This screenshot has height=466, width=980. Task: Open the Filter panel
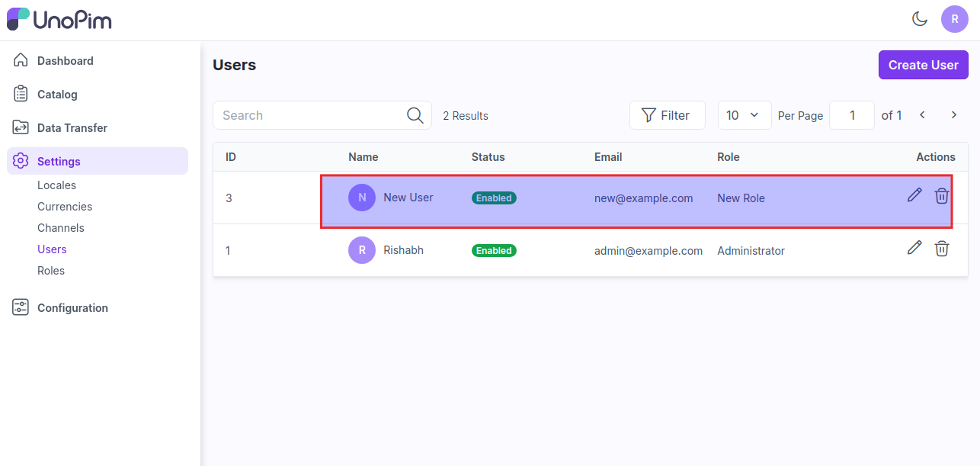tap(667, 115)
